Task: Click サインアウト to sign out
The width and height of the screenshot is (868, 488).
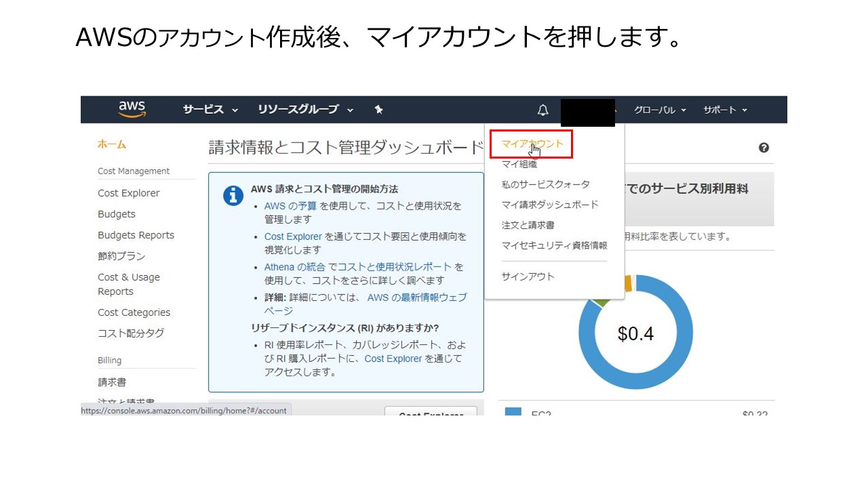Action: point(528,277)
